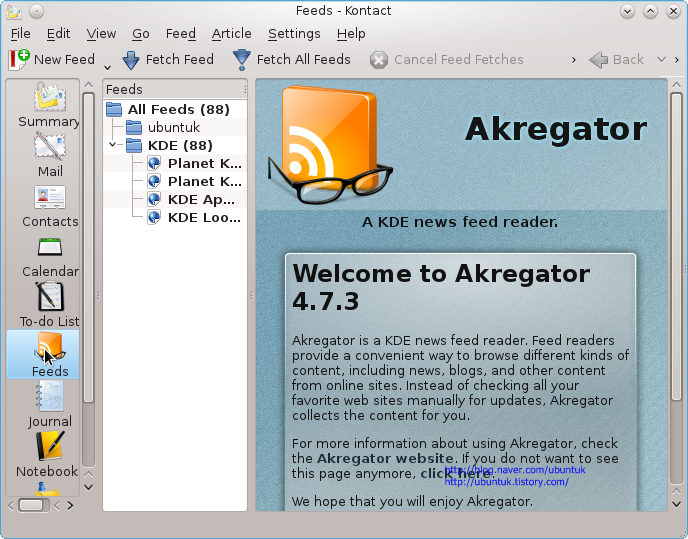688x539 pixels.
Task: Open the File menu
Action: pyautogui.click(x=21, y=34)
